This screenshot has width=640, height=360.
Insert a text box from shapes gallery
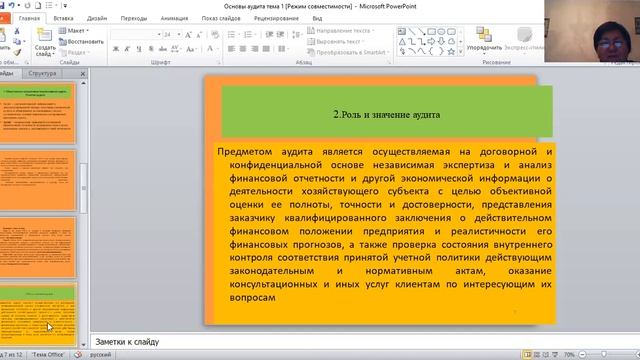pos(402,31)
